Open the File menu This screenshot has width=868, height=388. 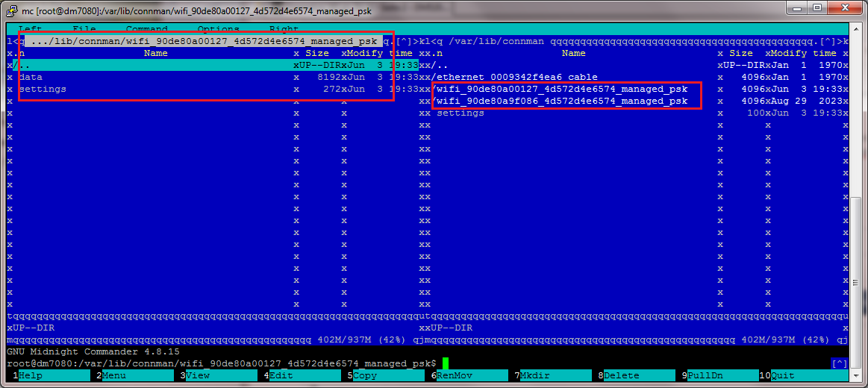84,30
